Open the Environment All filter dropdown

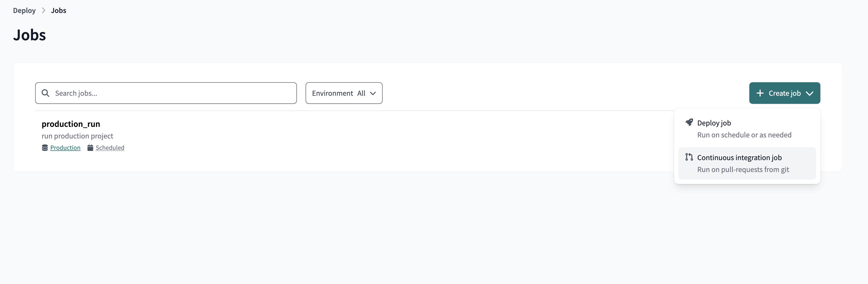344,93
